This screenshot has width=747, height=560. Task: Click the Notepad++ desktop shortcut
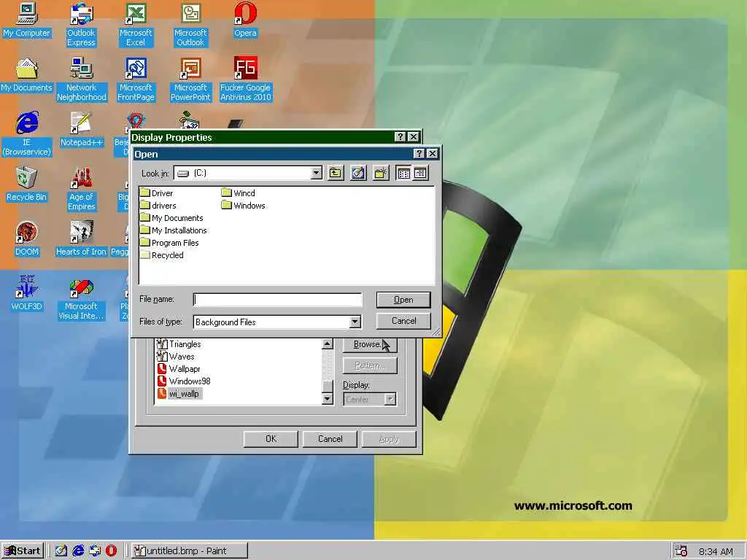pos(82,129)
